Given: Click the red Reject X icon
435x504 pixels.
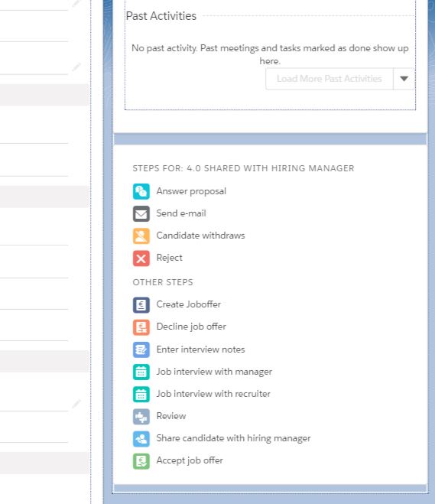Looking at the screenshot, I should 141,259.
